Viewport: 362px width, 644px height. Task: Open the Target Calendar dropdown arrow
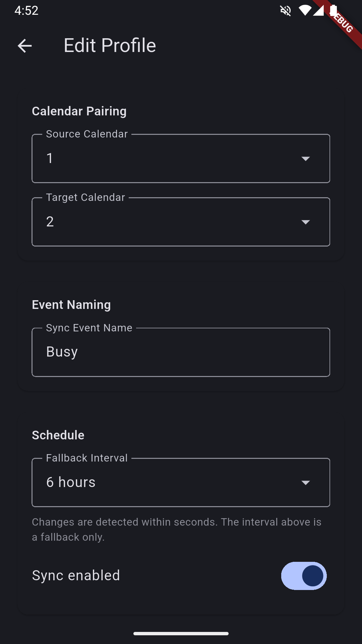click(x=305, y=222)
